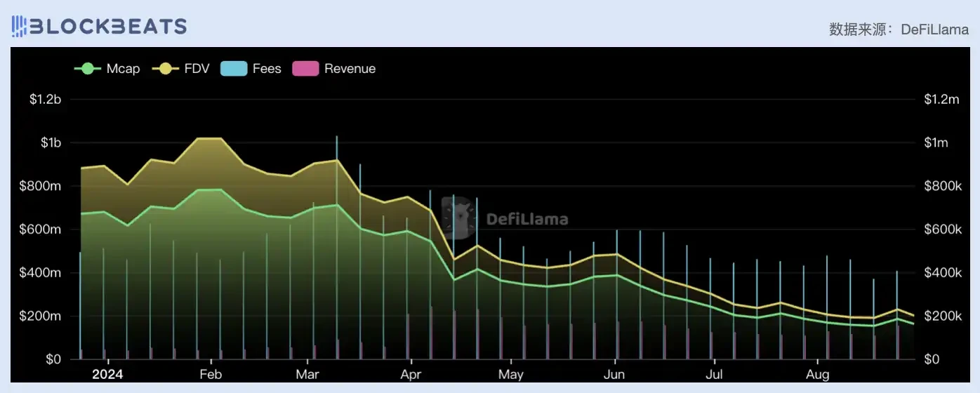
Task: Click the yellow FDV legend marker
Action: 166,69
